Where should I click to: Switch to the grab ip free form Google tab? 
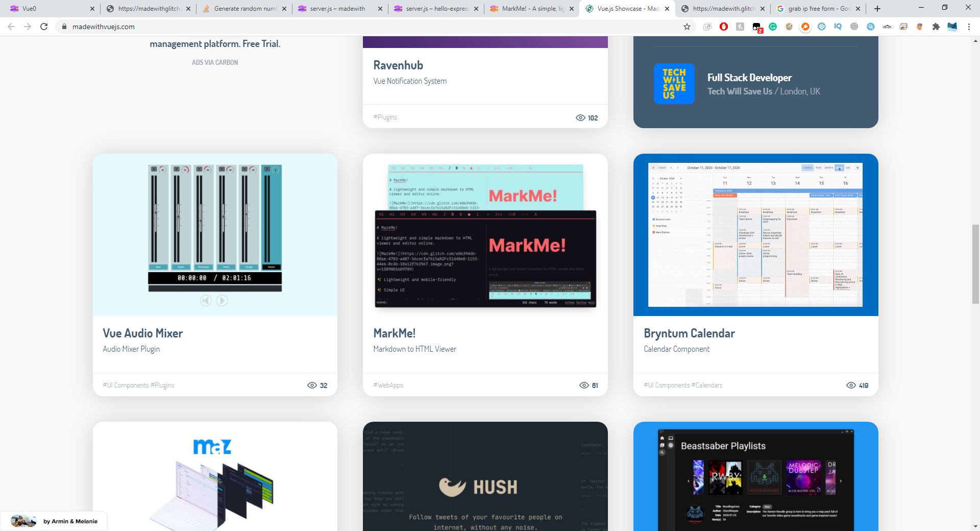(x=819, y=9)
